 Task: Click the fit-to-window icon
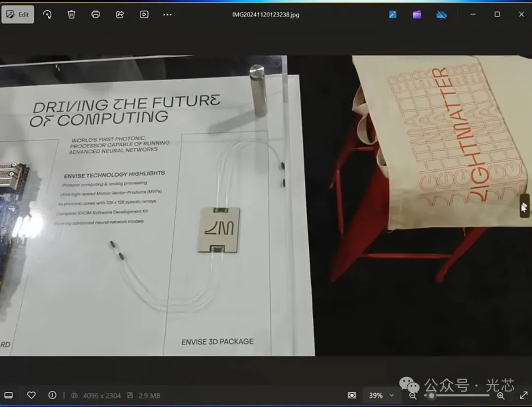(x=352, y=396)
